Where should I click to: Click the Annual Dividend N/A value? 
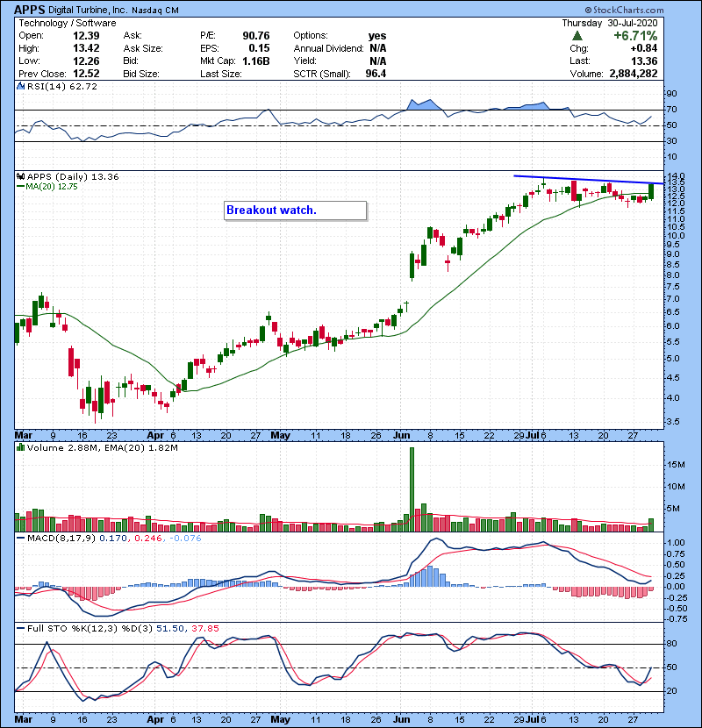pos(377,48)
